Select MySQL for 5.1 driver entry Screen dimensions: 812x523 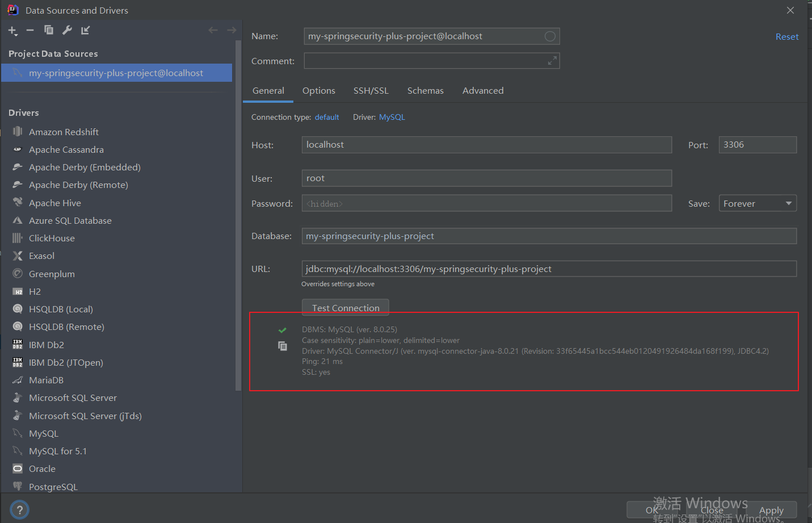click(x=116, y=451)
